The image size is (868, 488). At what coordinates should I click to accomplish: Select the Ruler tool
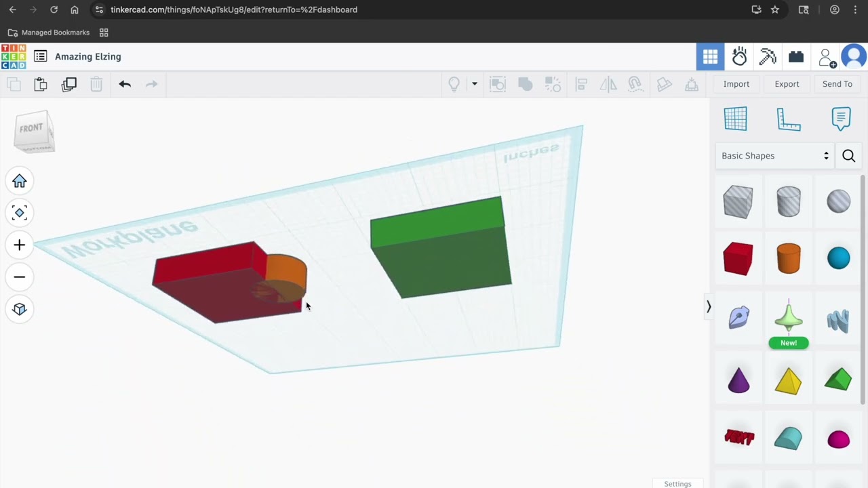(x=789, y=119)
